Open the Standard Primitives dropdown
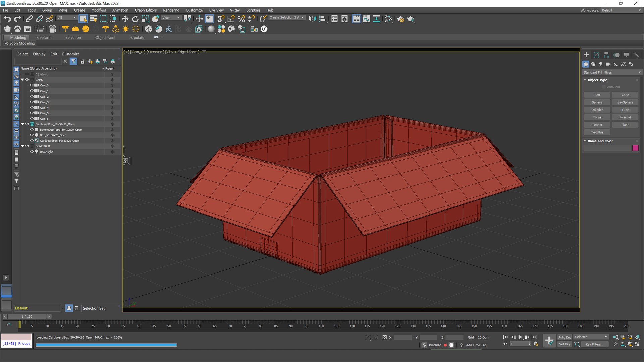Viewport: 644px width, 362px height. pyautogui.click(x=612, y=72)
